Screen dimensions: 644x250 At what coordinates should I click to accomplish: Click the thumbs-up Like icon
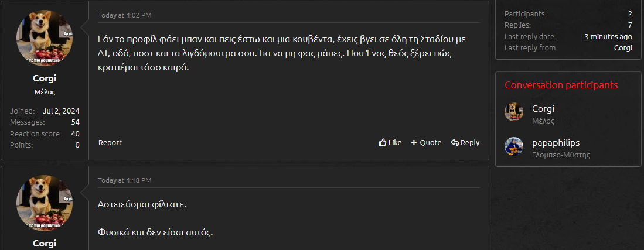[x=383, y=142]
